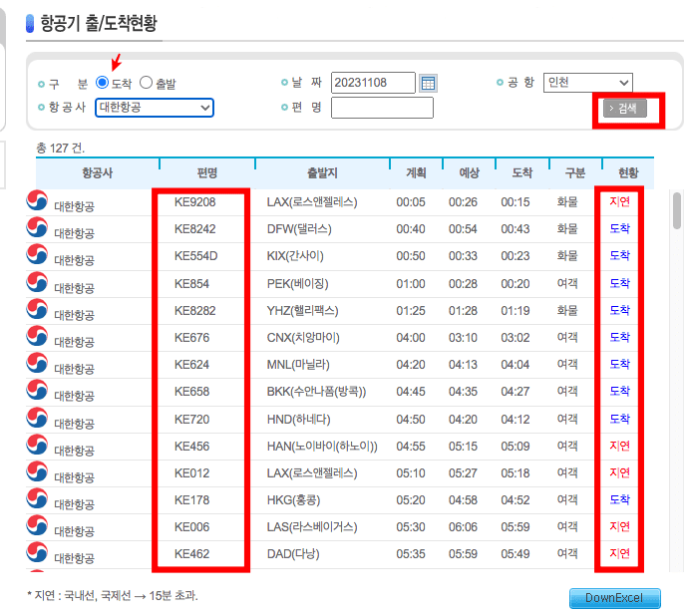The height and width of the screenshot is (616, 685).
Task: Click origin CNX(치앙마이)
Action: click(x=303, y=338)
